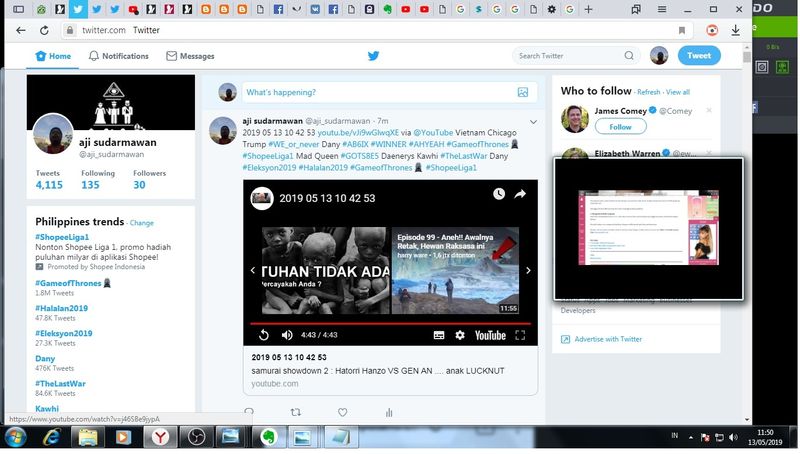Click the taskbar volume icon
Screen dimensions: 800x454
pyautogui.click(x=733, y=437)
